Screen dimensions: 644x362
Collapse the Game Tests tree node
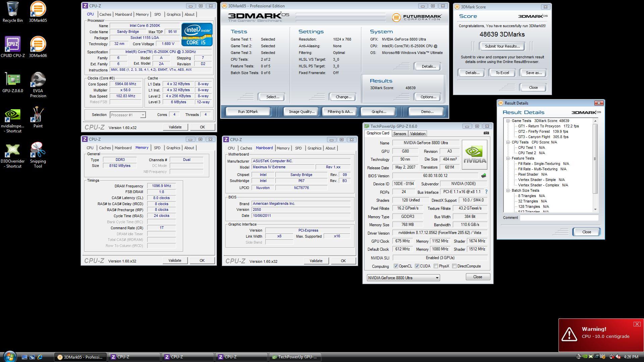tap(508, 121)
